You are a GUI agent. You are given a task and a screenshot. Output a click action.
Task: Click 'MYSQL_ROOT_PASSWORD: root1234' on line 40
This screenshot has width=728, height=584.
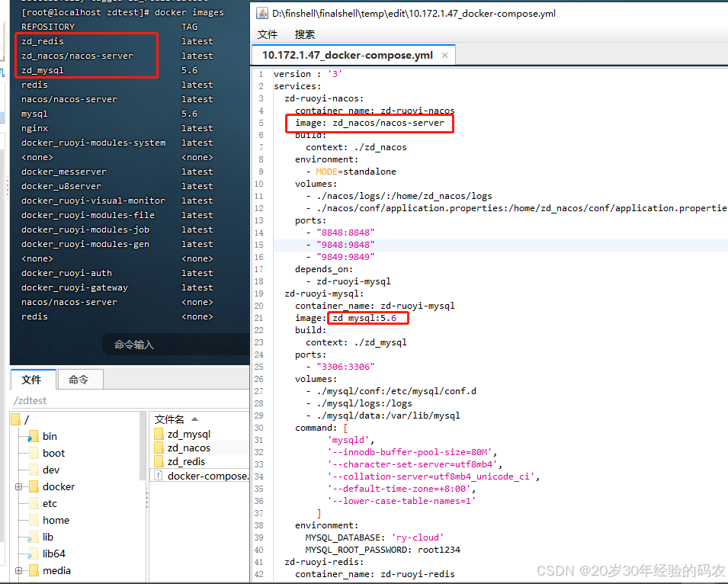point(383,550)
